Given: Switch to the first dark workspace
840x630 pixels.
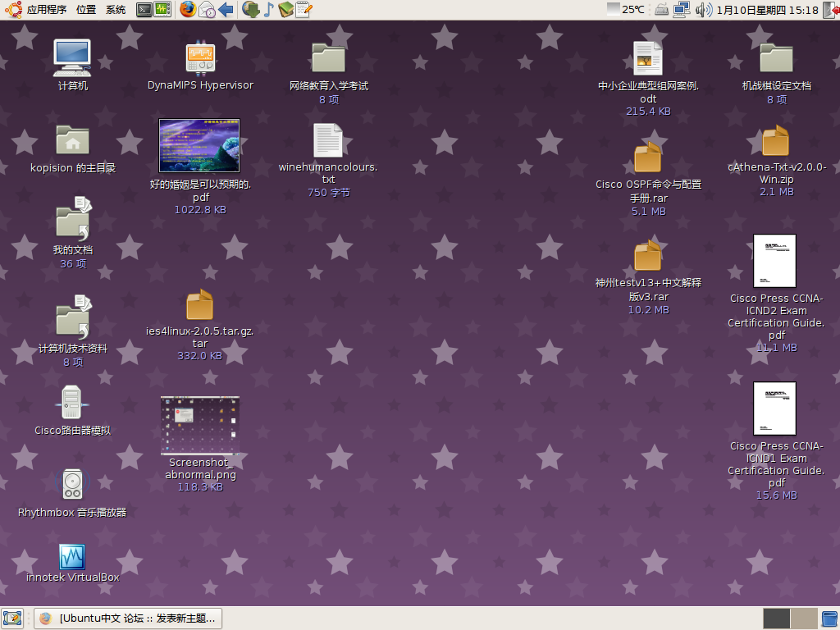Looking at the screenshot, I should pyautogui.click(x=776, y=619).
